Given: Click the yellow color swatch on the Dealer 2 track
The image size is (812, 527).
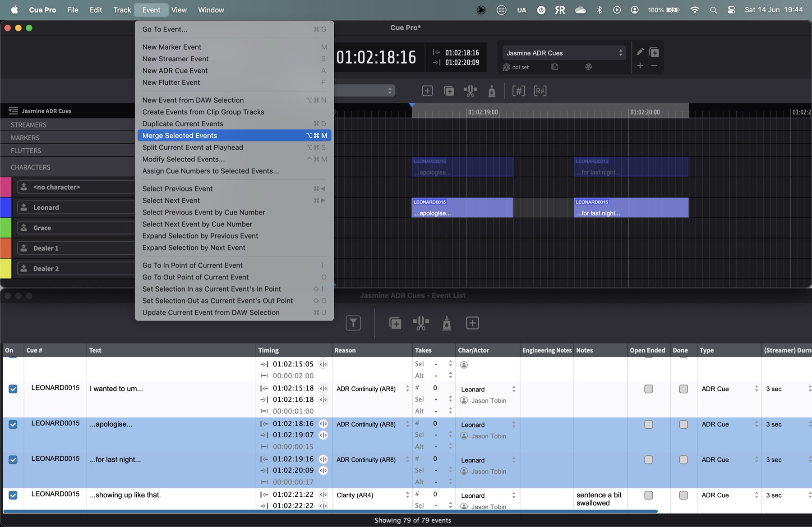Looking at the screenshot, I should click(x=6, y=268).
